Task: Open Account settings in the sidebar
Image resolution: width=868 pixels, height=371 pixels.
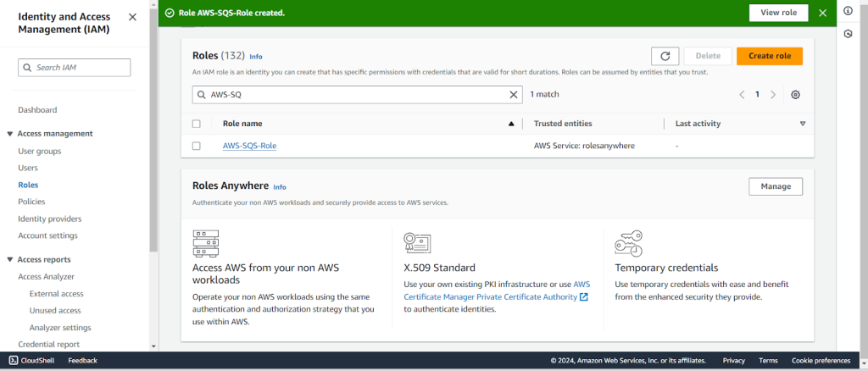Action: pos(47,235)
